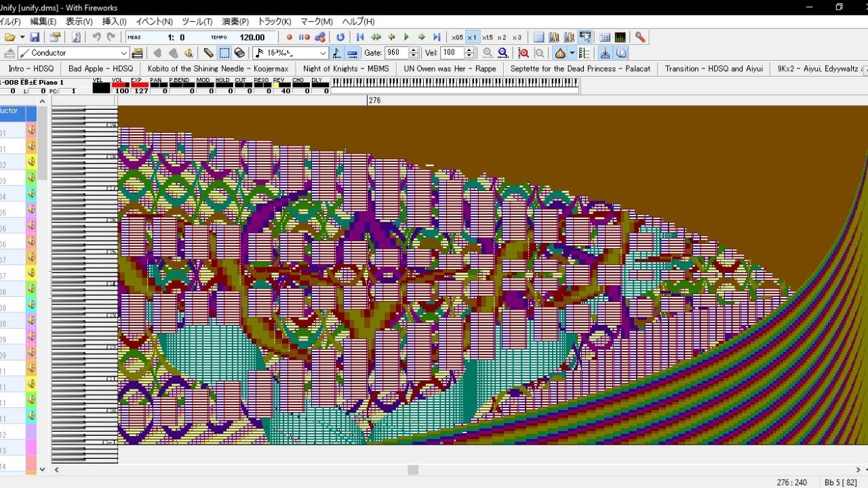Click the track list icon beside Conductor box
This screenshot has width=868, height=488.
(x=138, y=53)
